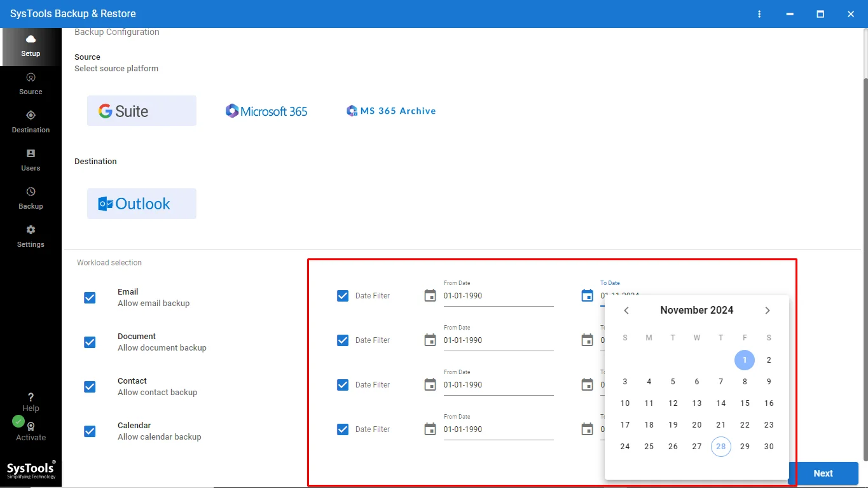868x488 pixels.
Task: Toggle Date Filter checkbox for Email
Action: (343, 295)
